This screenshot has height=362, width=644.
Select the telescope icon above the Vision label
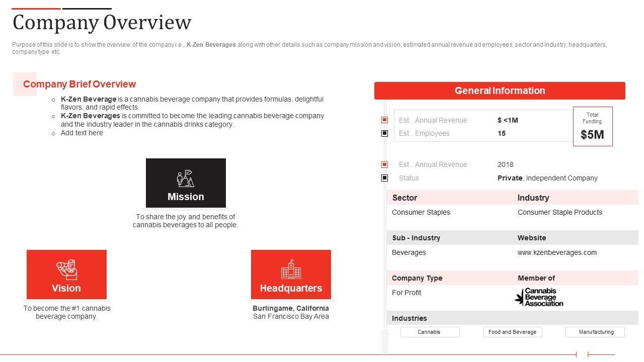pyautogui.click(x=66, y=269)
